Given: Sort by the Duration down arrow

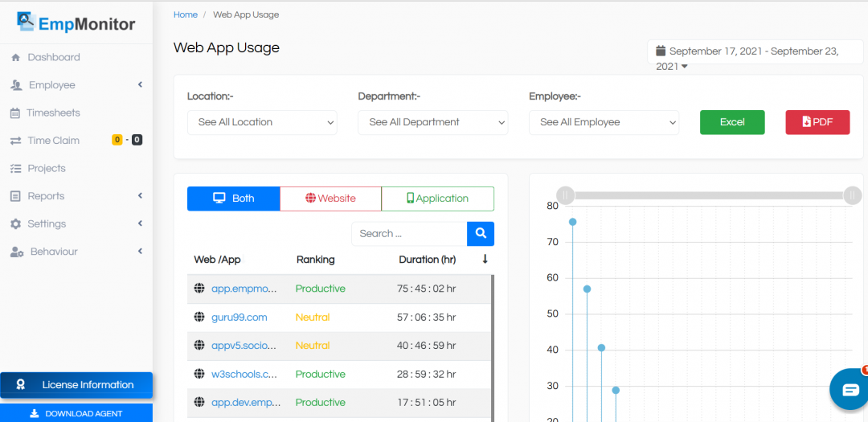Looking at the screenshot, I should 485,260.
